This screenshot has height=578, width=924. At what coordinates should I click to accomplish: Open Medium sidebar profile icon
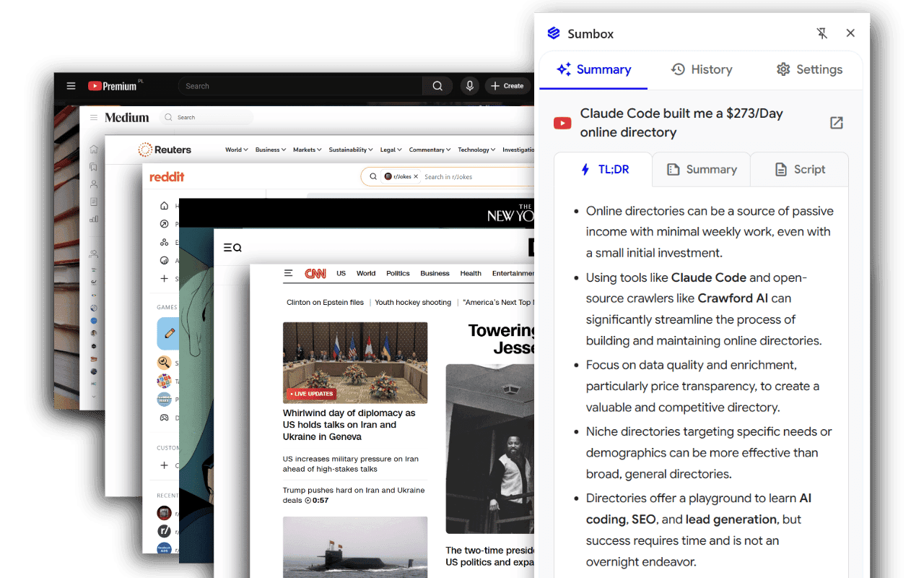(94, 184)
